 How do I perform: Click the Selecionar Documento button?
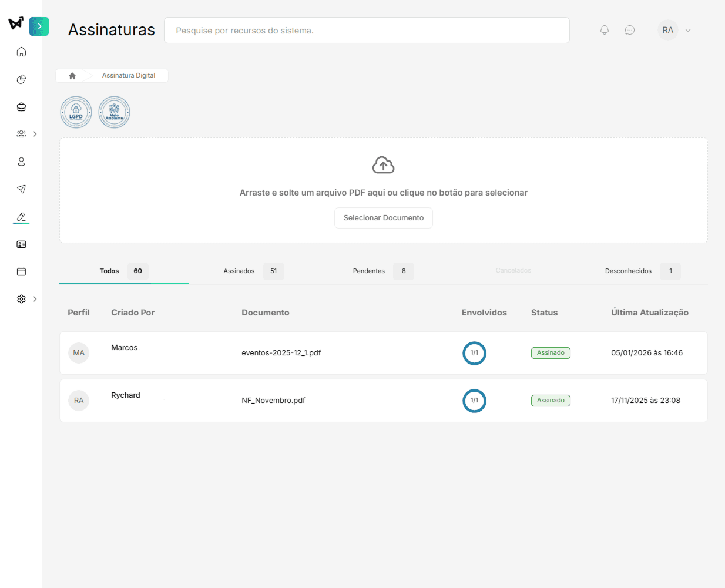coord(383,218)
